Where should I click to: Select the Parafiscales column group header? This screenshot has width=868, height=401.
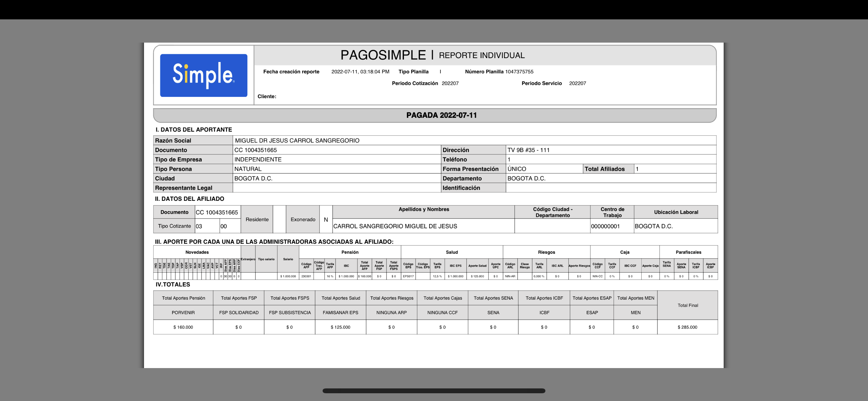pos(688,252)
